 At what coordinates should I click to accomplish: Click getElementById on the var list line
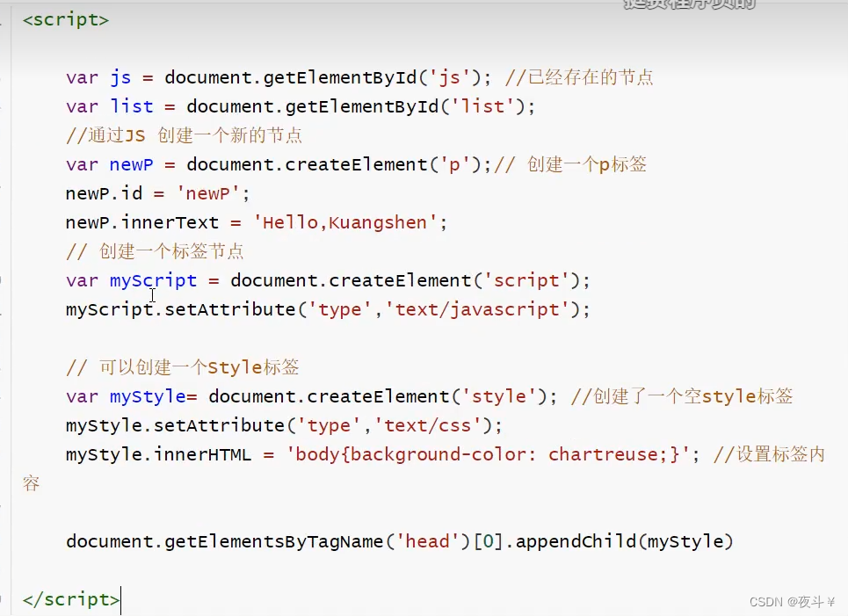point(361,106)
